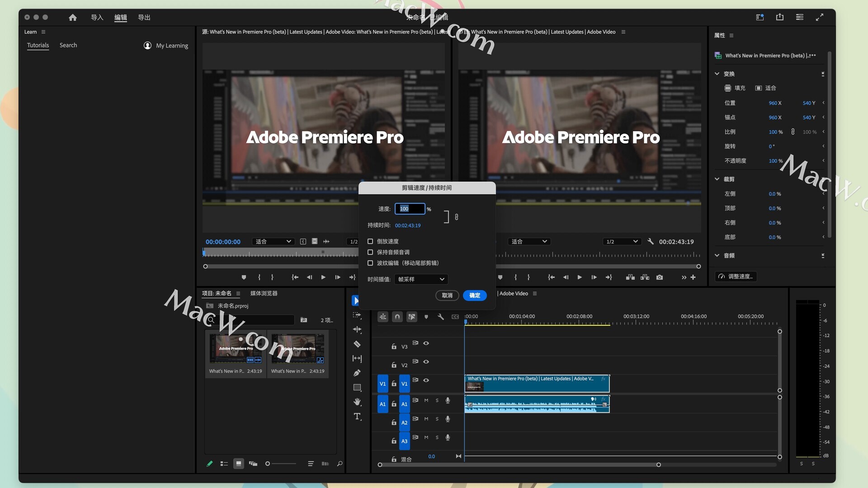The image size is (868, 488).
Task: Create new search bin folder icon
Action: click(304, 320)
